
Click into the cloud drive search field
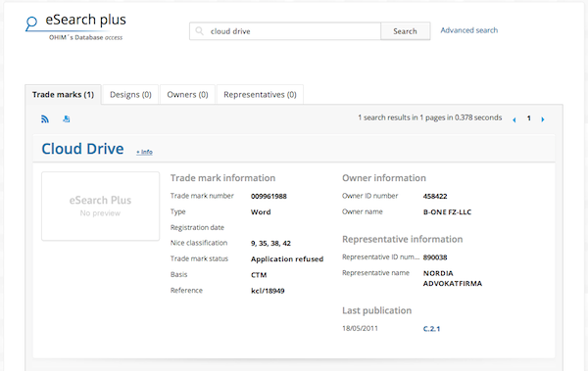[285, 31]
